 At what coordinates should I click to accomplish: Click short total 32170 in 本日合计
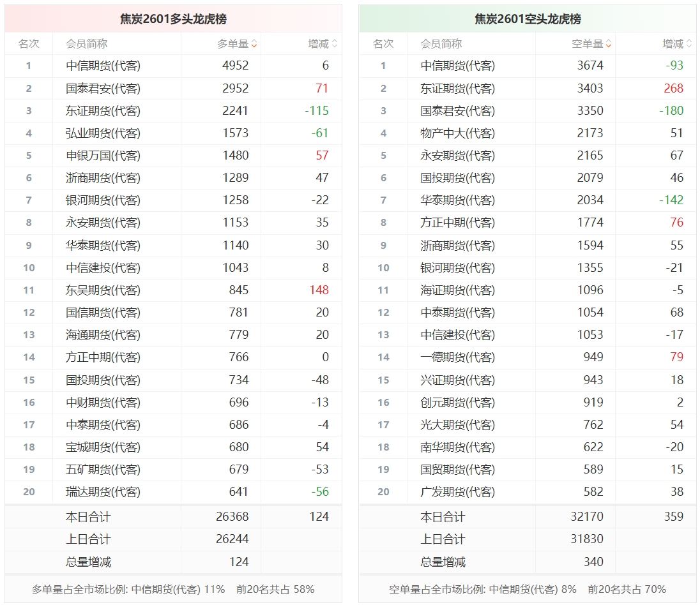point(586,517)
